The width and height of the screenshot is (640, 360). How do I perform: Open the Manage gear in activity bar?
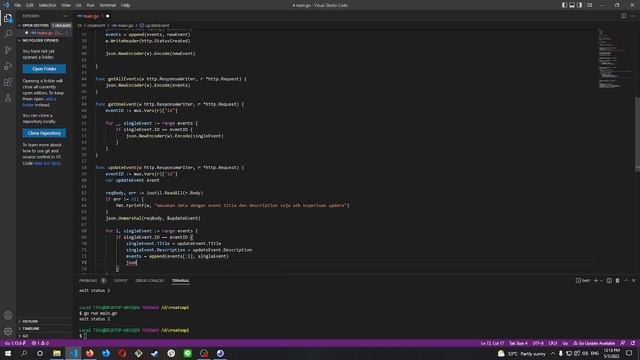click(8, 331)
